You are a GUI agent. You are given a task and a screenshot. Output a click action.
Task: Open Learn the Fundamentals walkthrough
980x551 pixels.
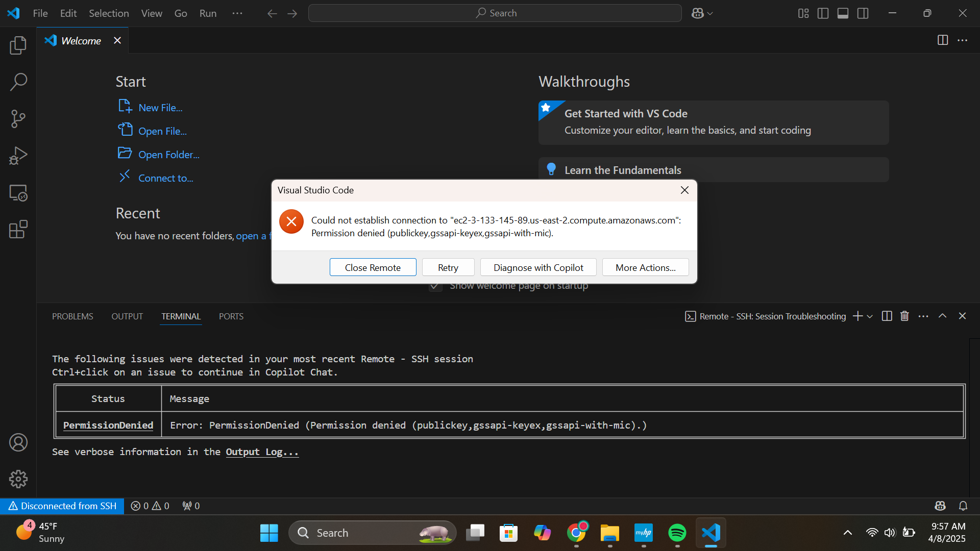coord(714,170)
